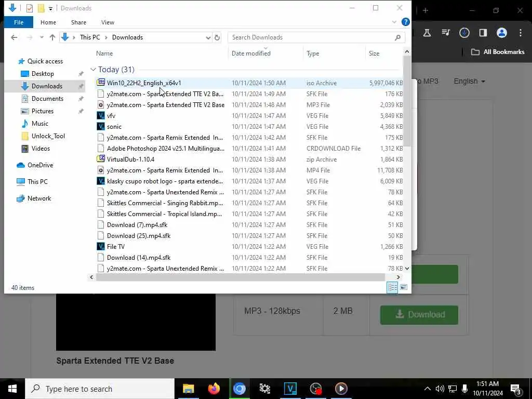Click the Up one level arrow
The height and width of the screenshot is (399, 532).
coord(52,37)
